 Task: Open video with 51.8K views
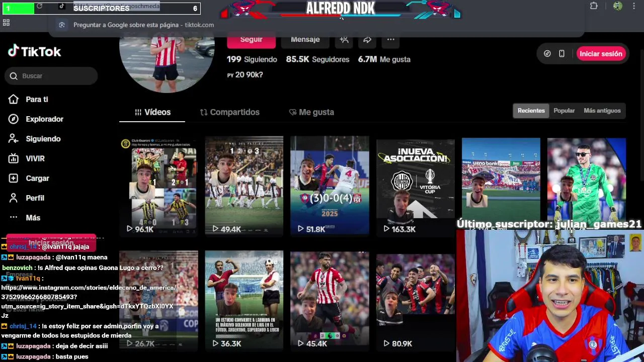[x=330, y=186]
